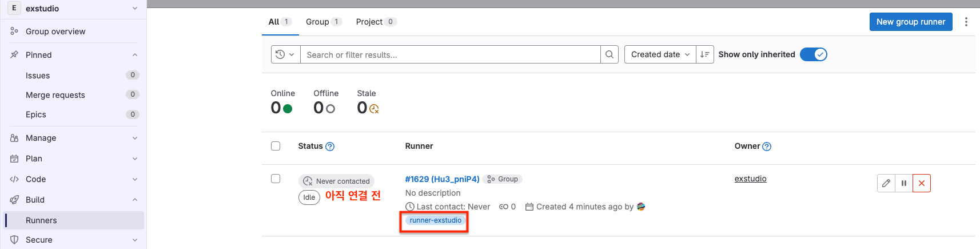Screen dimensions: 980x249
Task: Click the Idle status badge
Action: pyautogui.click(x=309, y=197)
